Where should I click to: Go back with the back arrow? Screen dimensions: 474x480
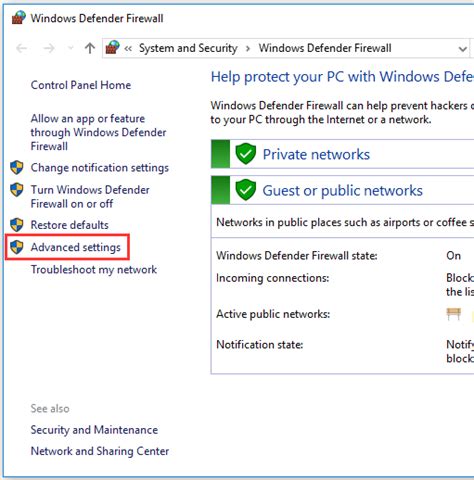click(22, 48)
